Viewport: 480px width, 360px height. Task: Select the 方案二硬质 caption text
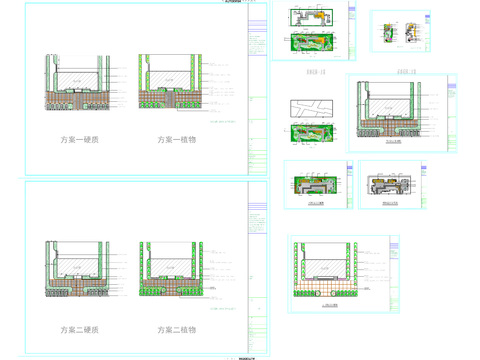79,330
